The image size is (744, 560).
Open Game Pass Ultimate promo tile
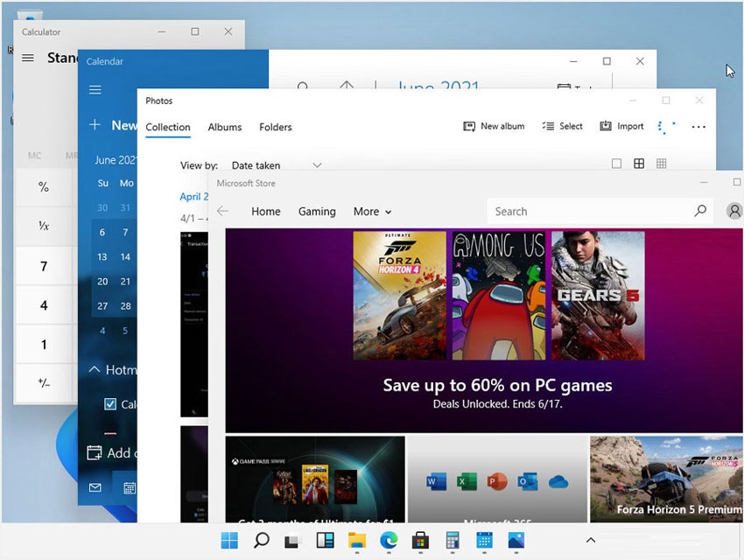coord(315,479)
